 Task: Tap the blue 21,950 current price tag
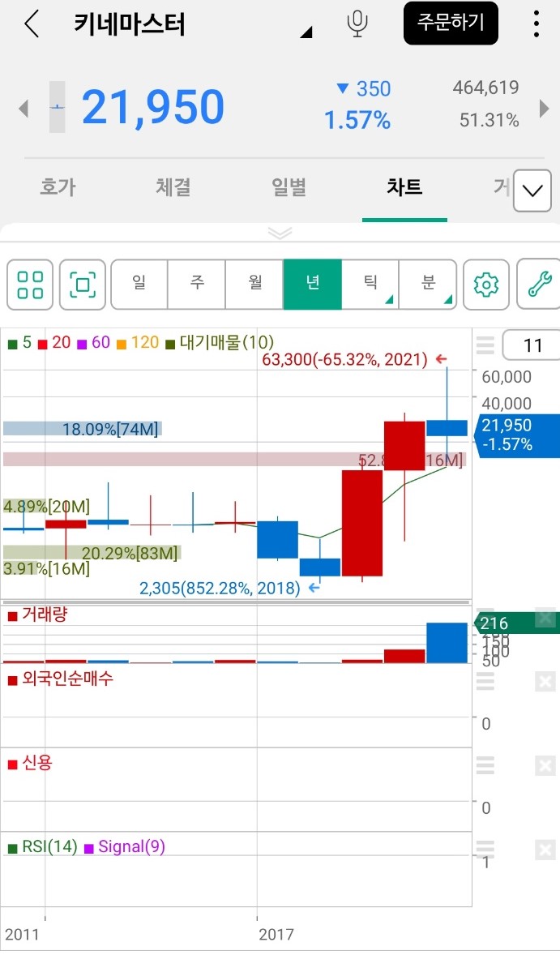click(x=516, y=435)
